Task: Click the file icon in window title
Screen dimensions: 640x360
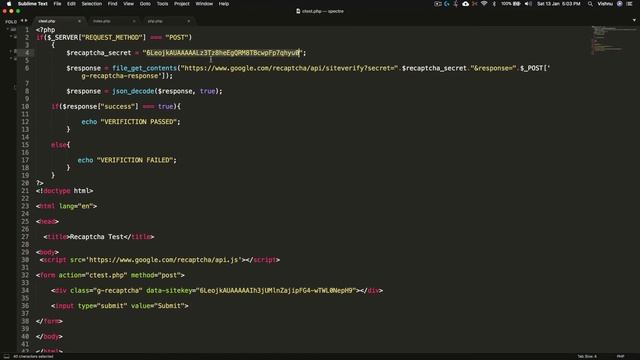Action: [298, 11]
